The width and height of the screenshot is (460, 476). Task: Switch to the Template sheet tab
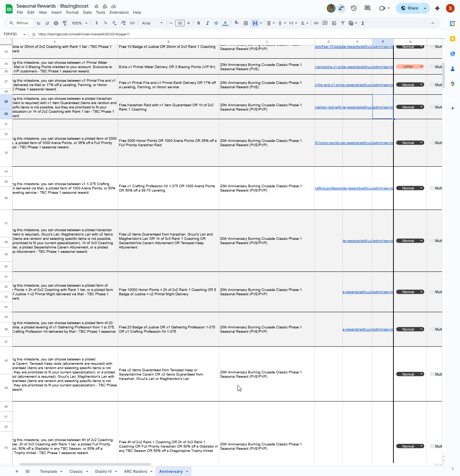coord(49,471)
